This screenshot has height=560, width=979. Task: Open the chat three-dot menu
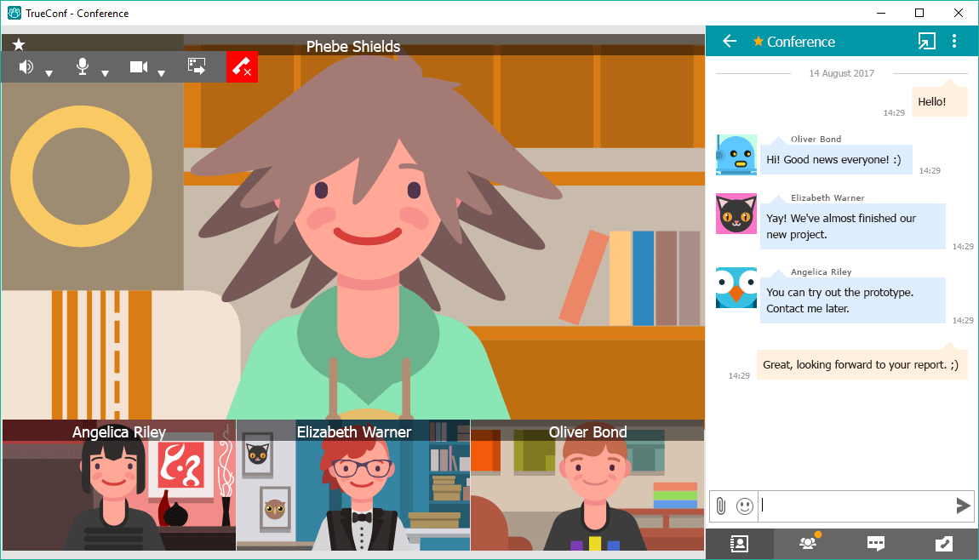[954, 41]
